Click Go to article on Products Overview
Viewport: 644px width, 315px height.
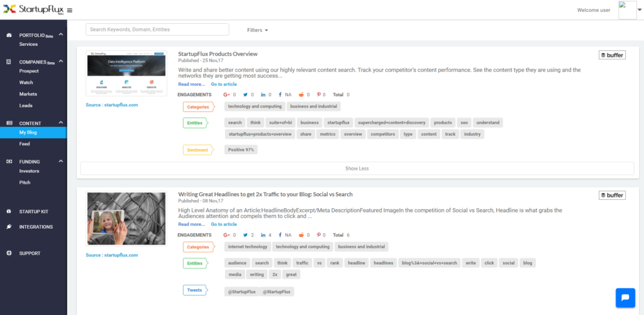224,84
